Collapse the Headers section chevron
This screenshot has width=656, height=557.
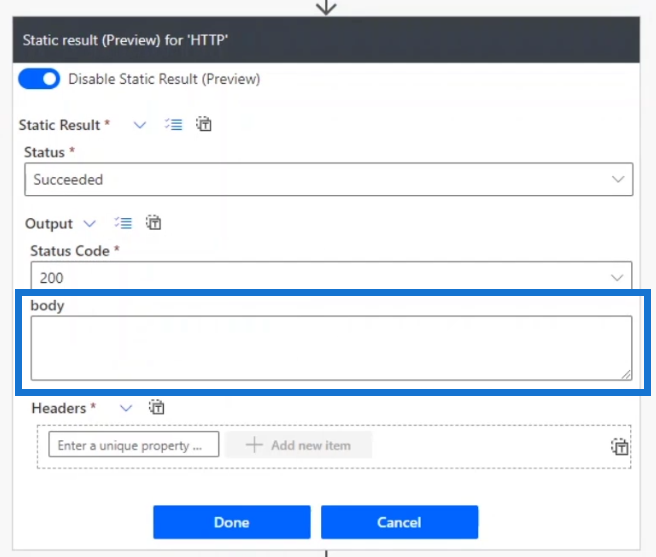tap(126, 408)
